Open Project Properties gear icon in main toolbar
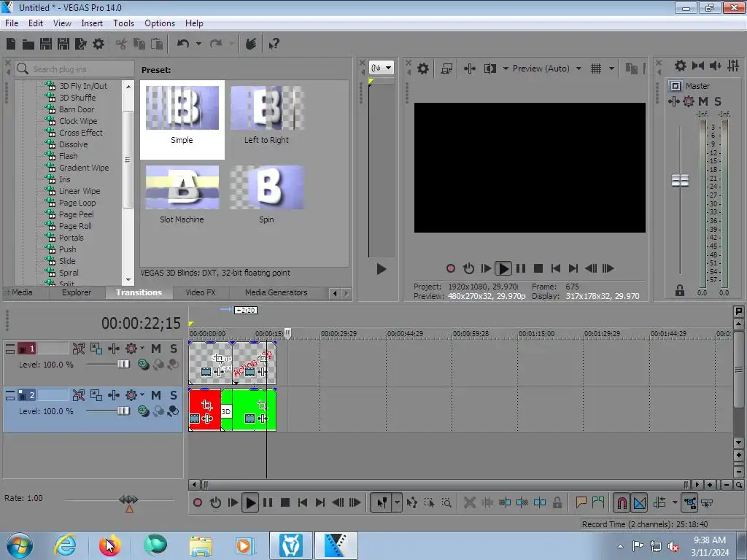This screenshot has height=560, width=747. 98,44
